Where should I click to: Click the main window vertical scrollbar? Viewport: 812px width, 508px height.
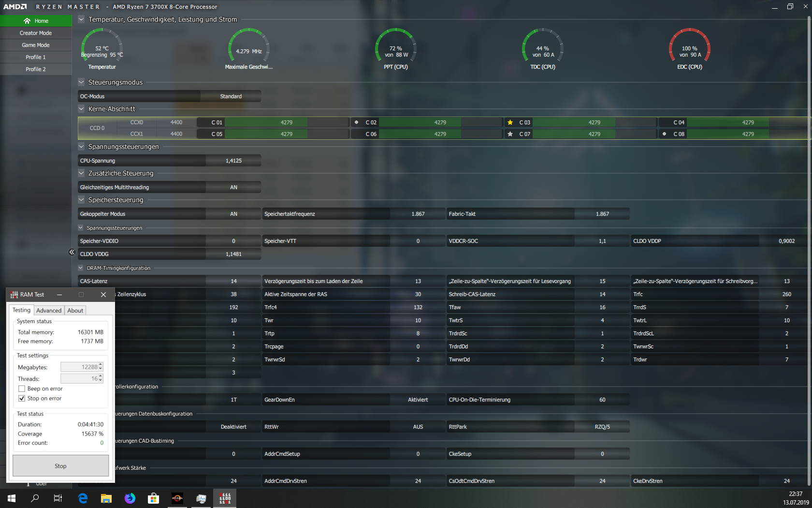pyautogui.click(x=809, y=251)
